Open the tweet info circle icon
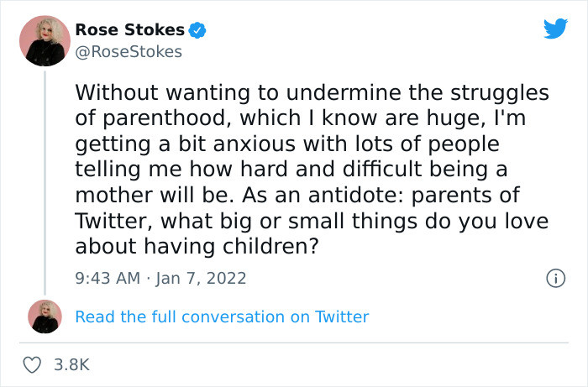 point(554,277)
